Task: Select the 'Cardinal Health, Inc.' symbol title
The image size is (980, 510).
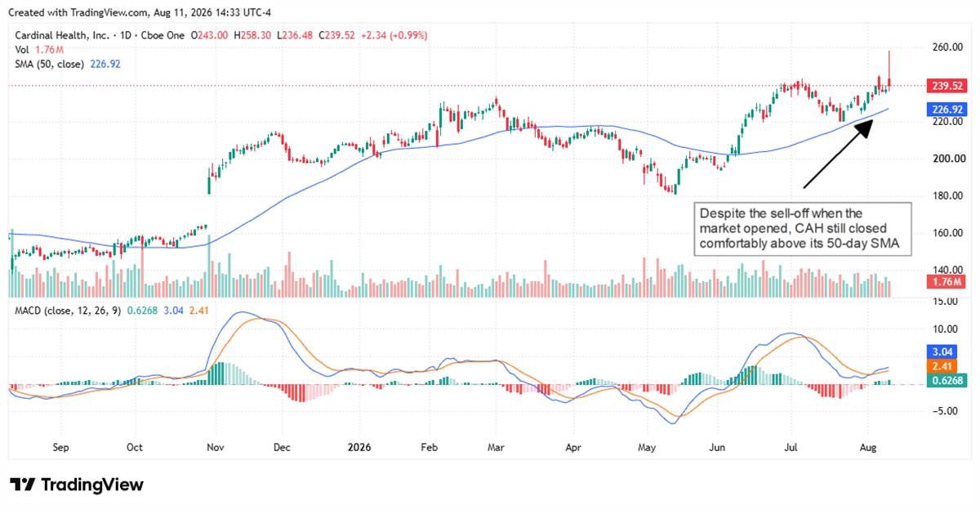Action: click(x=63, y=35)
